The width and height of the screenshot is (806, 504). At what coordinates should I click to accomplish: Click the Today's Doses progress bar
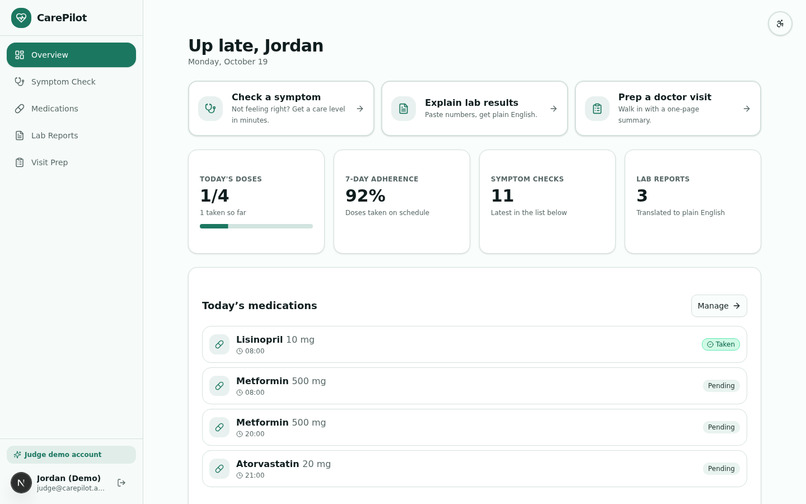coord(256,226)
